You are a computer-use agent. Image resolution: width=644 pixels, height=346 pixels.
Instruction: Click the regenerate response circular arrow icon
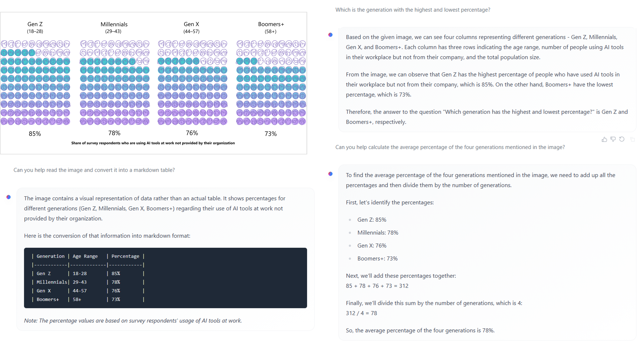tap(622, 139)
